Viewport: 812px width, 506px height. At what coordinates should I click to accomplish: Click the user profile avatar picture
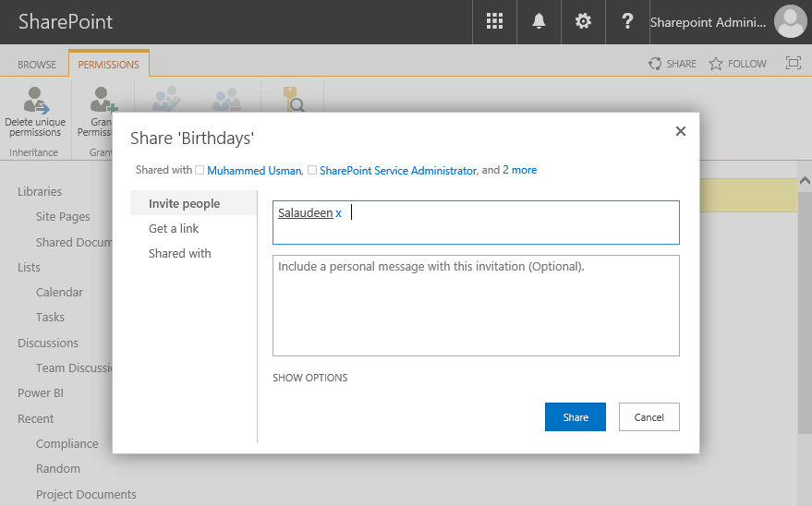pos(790,22)
